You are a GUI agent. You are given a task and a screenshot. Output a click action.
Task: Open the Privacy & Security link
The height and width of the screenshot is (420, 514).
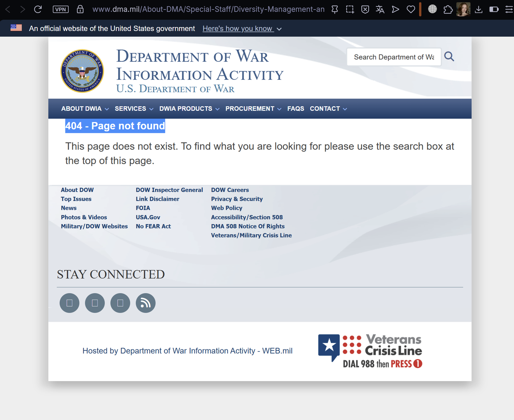tap(237, 199)
